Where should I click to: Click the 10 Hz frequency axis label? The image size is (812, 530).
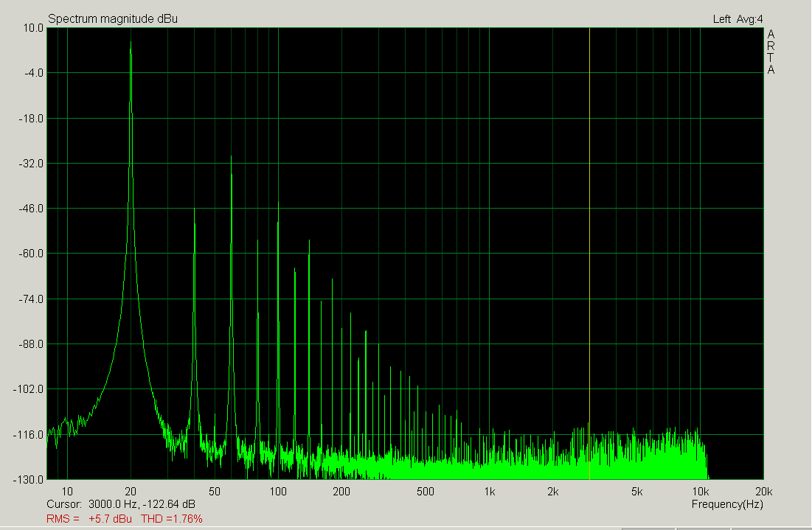pyautogui.click(x=67, y=492)
